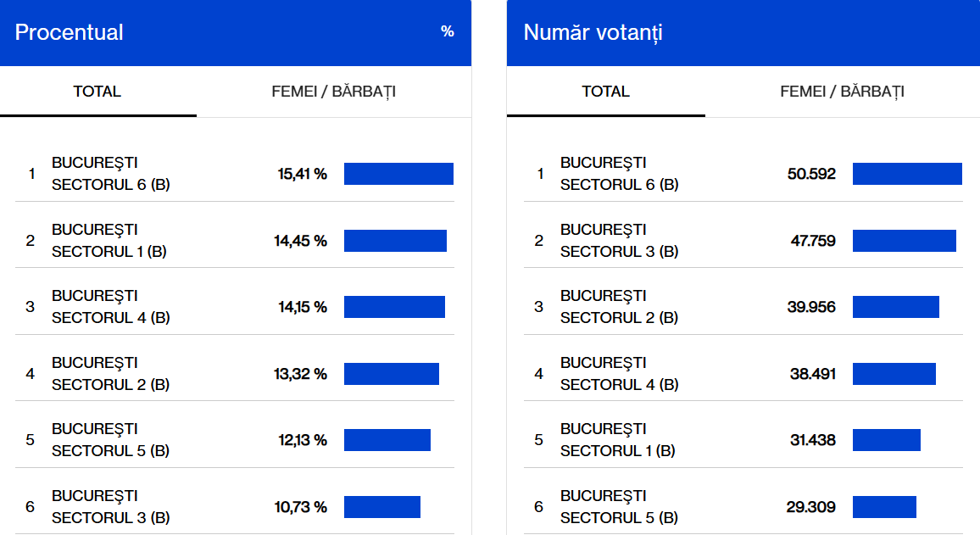Click Sectorul 2 row showing 13,32 %
This screenshot has height=535, width=980.
111,374
